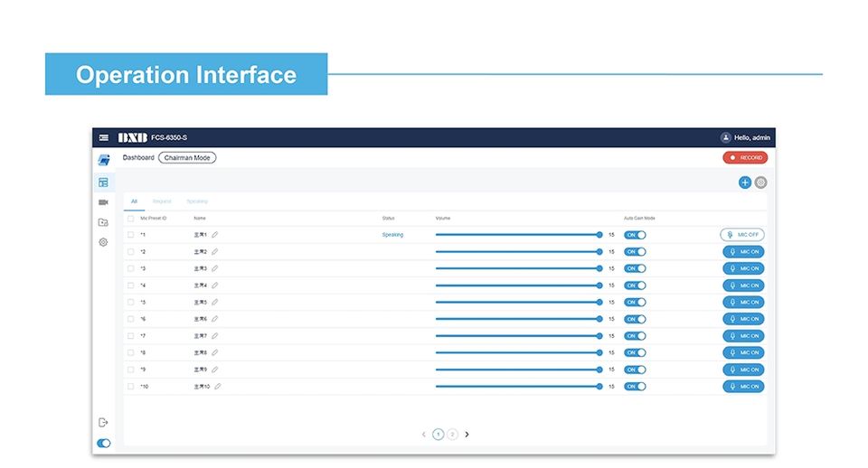Click the Dashboard breadcrumb label

pos(138,158)
